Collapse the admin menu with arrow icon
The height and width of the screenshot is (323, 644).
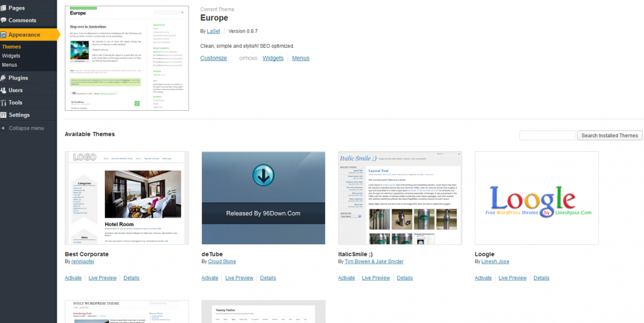tap(4, 128)
